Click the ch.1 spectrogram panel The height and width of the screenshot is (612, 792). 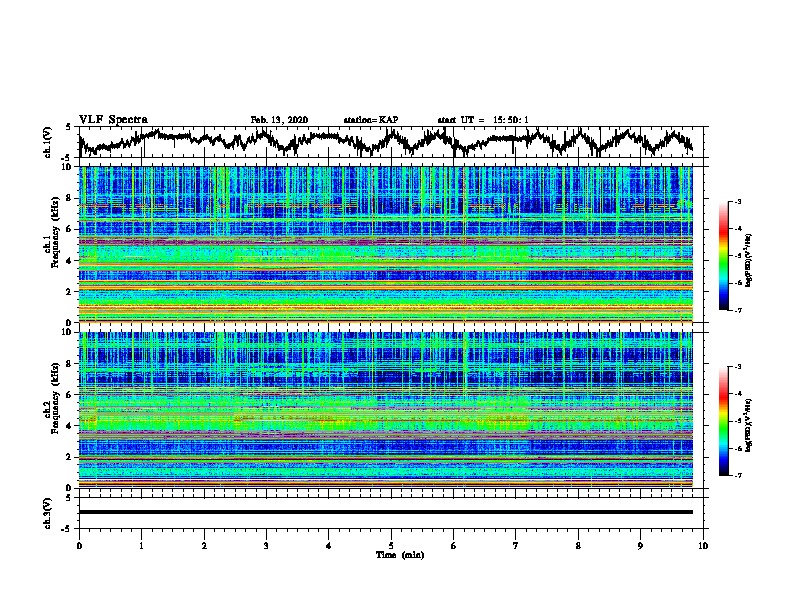tap(385, 244)
